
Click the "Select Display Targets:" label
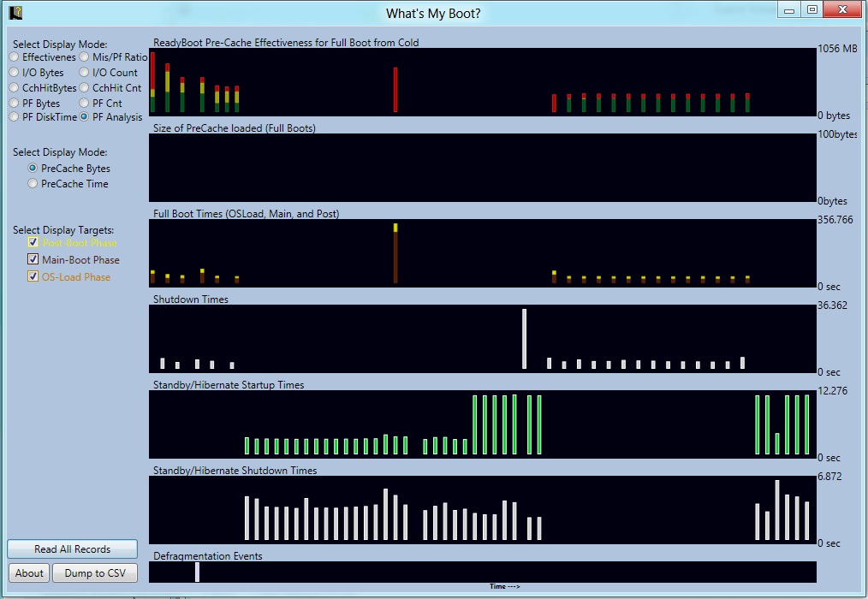[63, 229]
